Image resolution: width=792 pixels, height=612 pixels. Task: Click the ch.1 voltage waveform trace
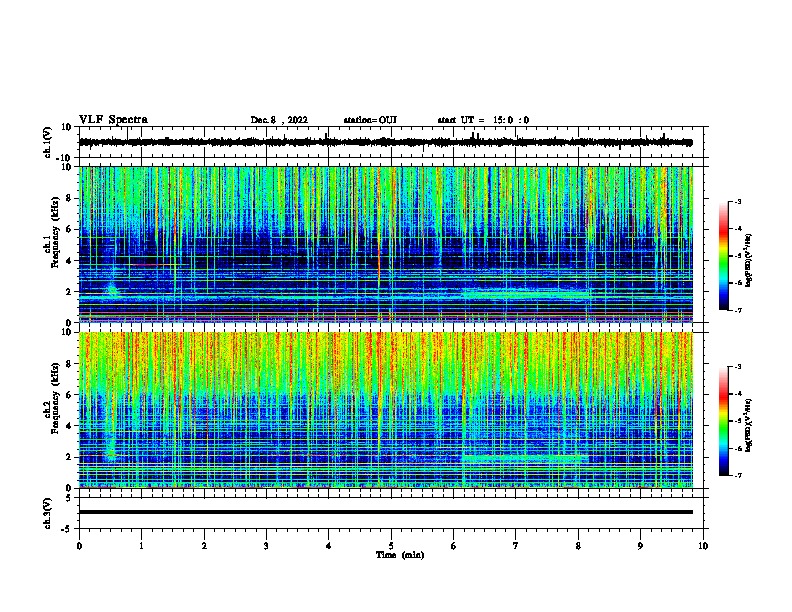[x=385, y=142]
